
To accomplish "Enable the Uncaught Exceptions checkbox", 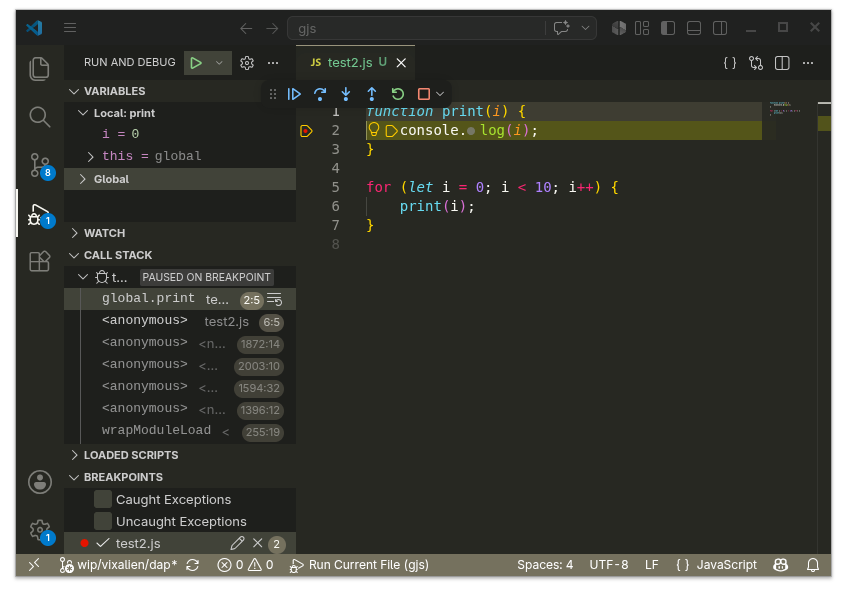I will [x=103, y=521].
